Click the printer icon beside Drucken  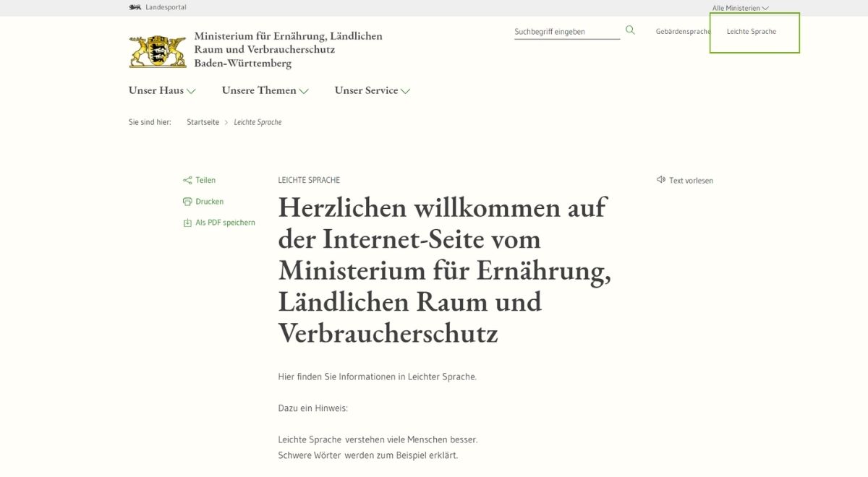[188, 201]
